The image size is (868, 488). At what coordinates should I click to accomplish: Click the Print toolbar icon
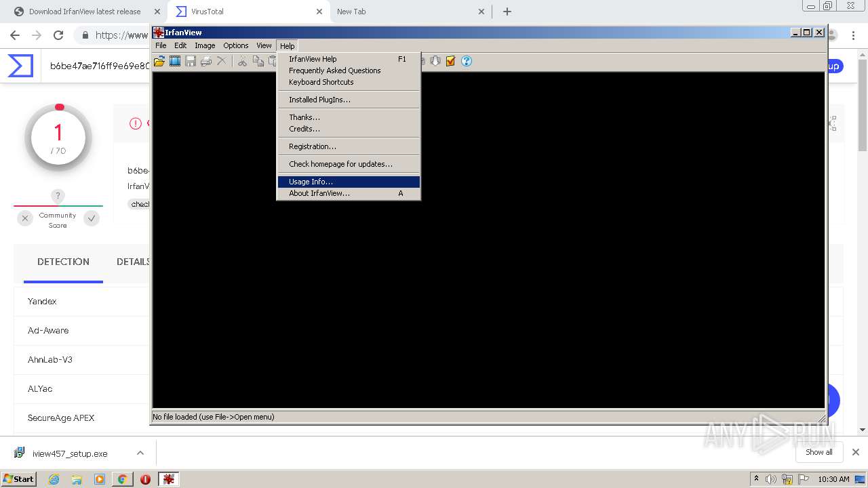pyautogui.click(x=205, y=61)
